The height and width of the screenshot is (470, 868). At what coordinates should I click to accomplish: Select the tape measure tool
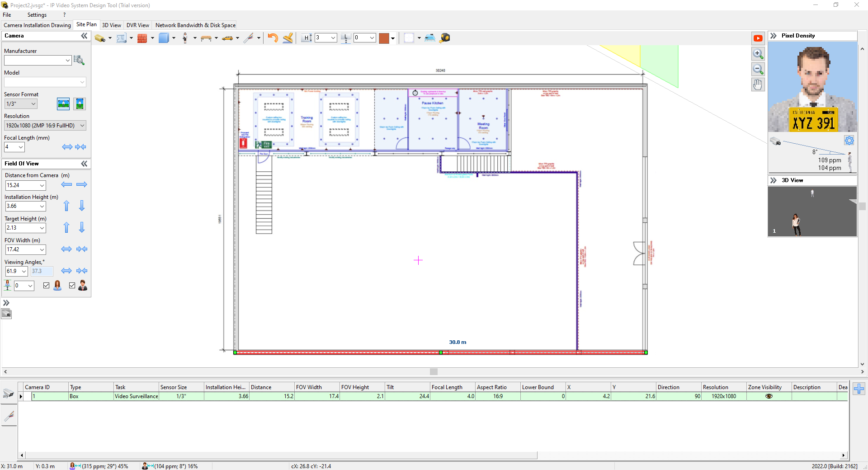(x=445, y=38)
